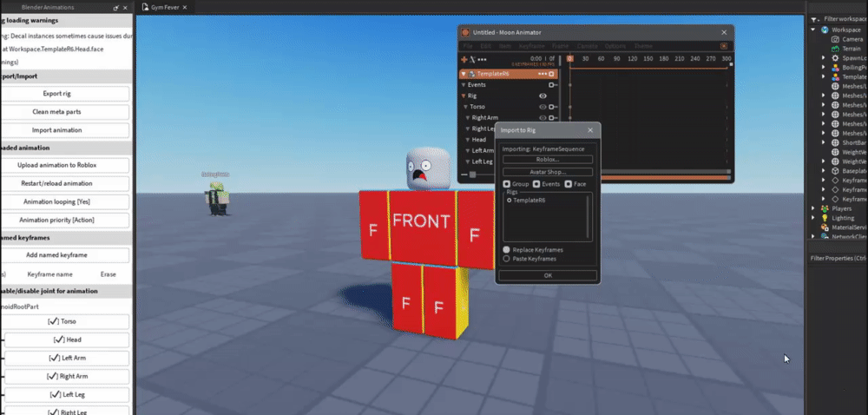This screenshot has height=415, width=868.
Task: Click the orange icon at right of Moon Animator menu bar
Action: 724,46
